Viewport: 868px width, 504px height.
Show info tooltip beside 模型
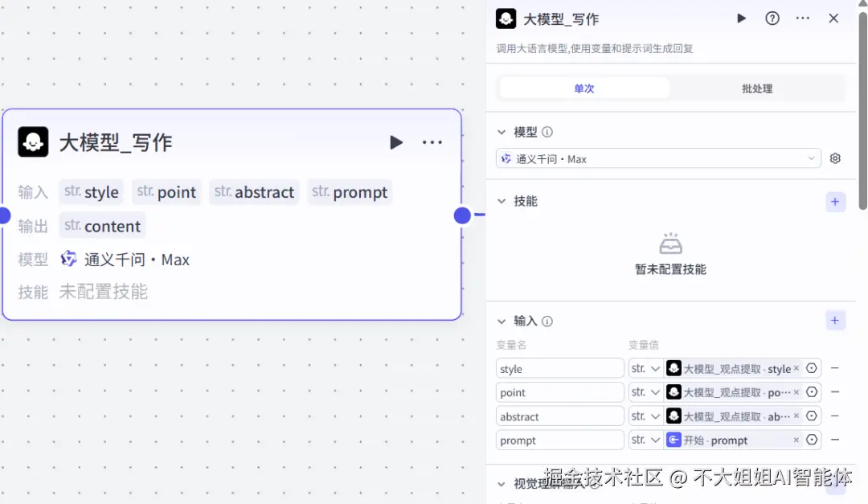[547, 132]
